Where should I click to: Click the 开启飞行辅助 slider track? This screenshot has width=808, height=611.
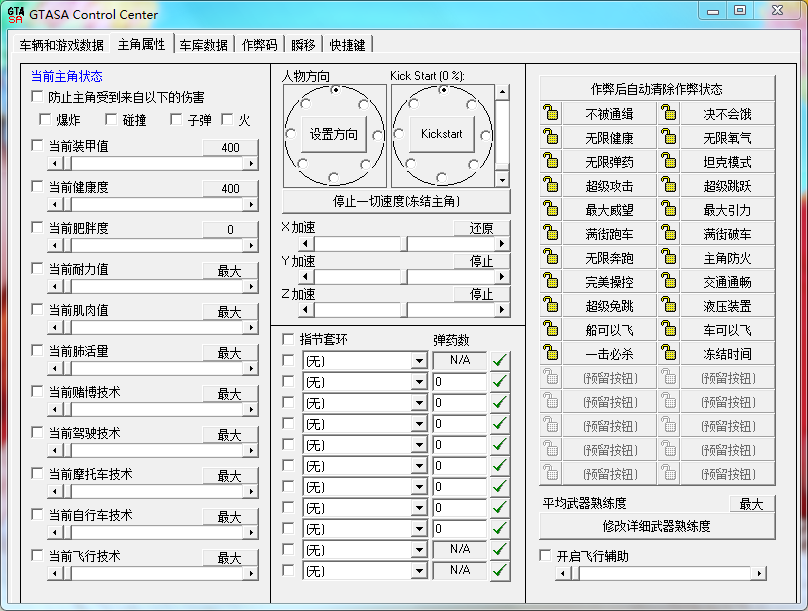[661, 573]
